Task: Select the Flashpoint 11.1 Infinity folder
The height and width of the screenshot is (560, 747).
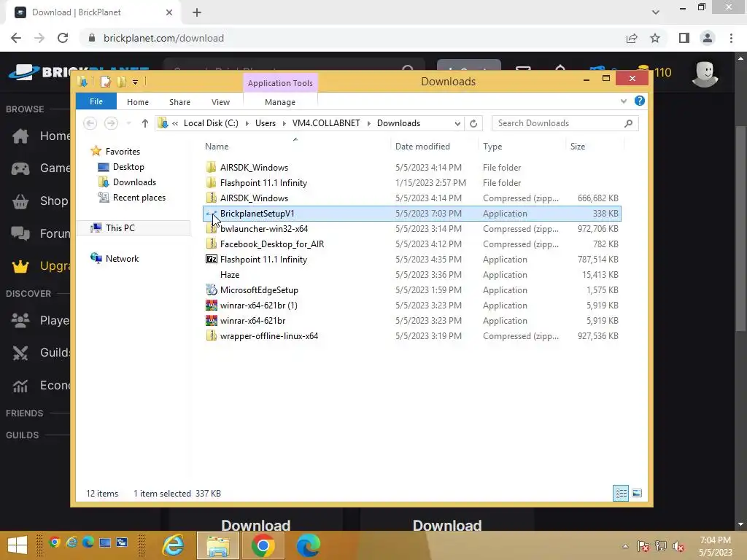Action: [263, 183]
